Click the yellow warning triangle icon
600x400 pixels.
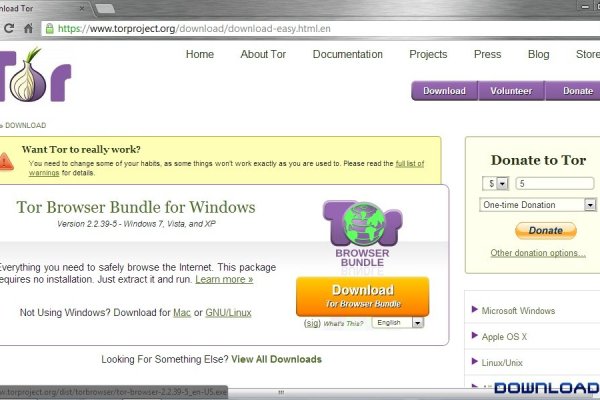[x=9, y=161]
